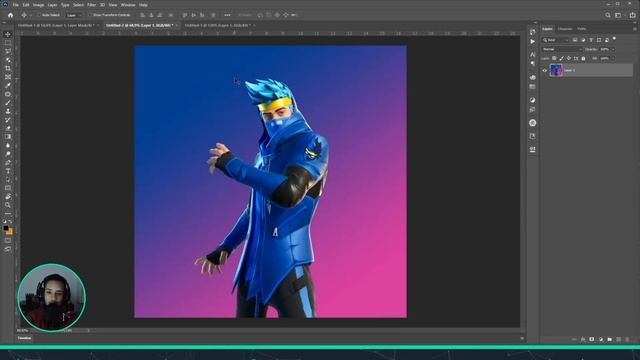The height and width of the screenshot is (360, 640).
Task: Select the Eraser tool
Action: [8, 129]
